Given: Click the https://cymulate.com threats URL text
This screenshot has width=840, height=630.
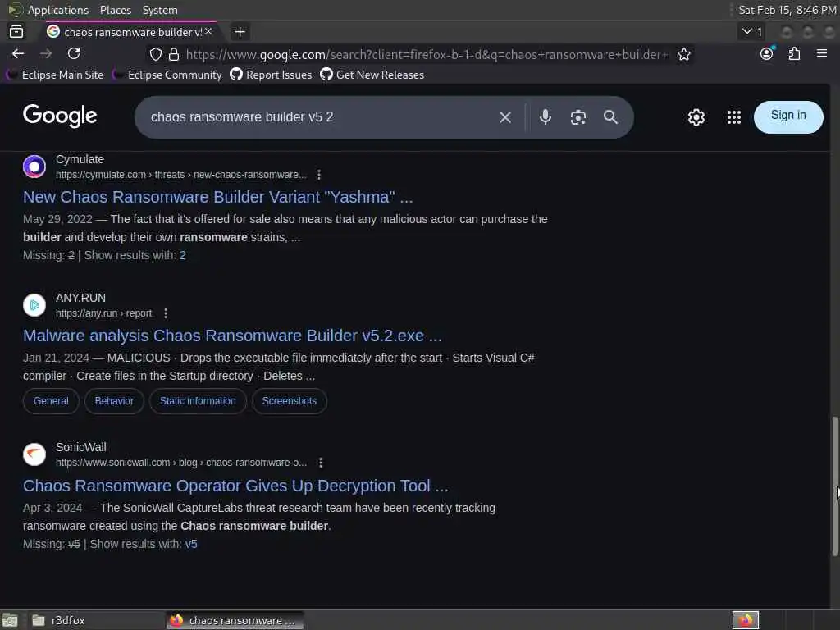Looking at the screenshot, I should 181,175.
